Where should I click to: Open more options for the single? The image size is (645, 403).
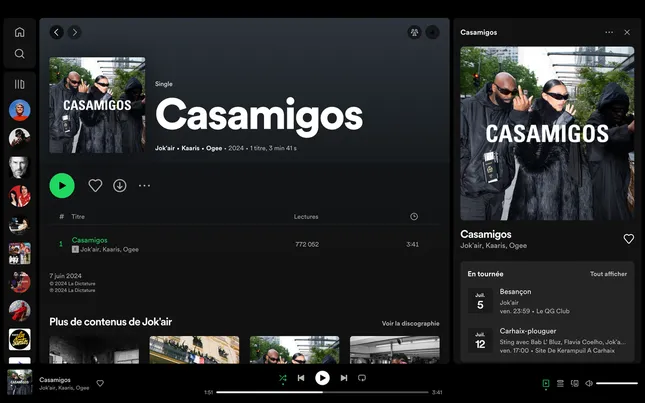[144, 185]
